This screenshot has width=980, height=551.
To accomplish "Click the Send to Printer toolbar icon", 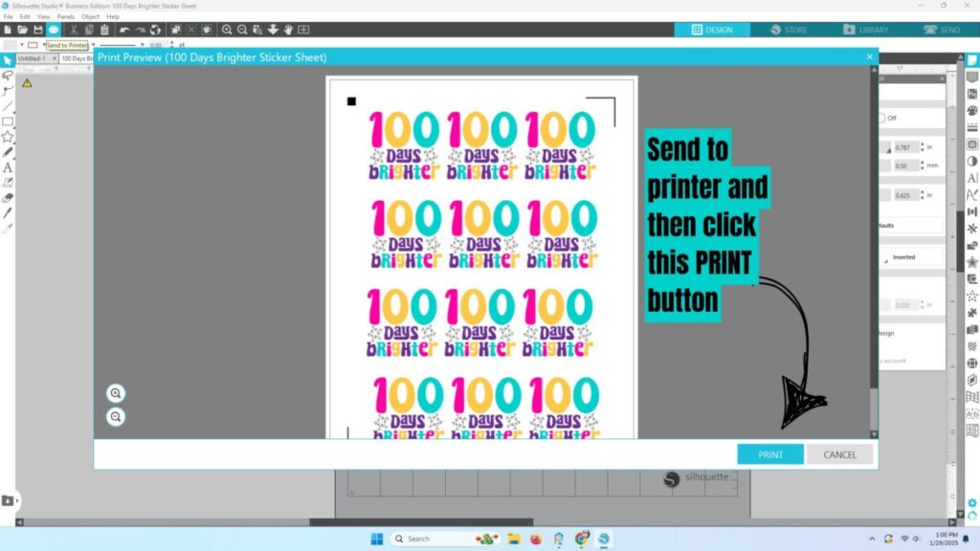I will [54, 30].
